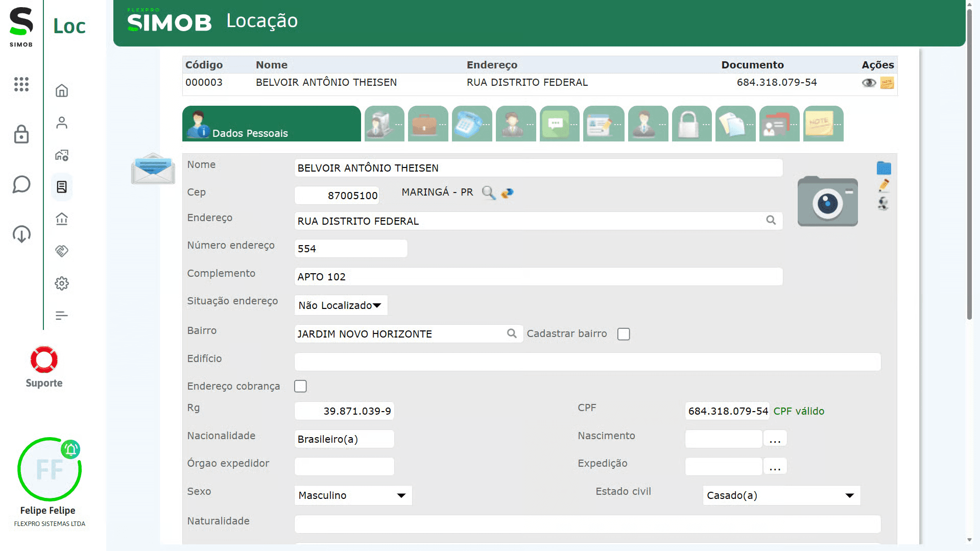Switch to the telephone tab

coord(471,124)
